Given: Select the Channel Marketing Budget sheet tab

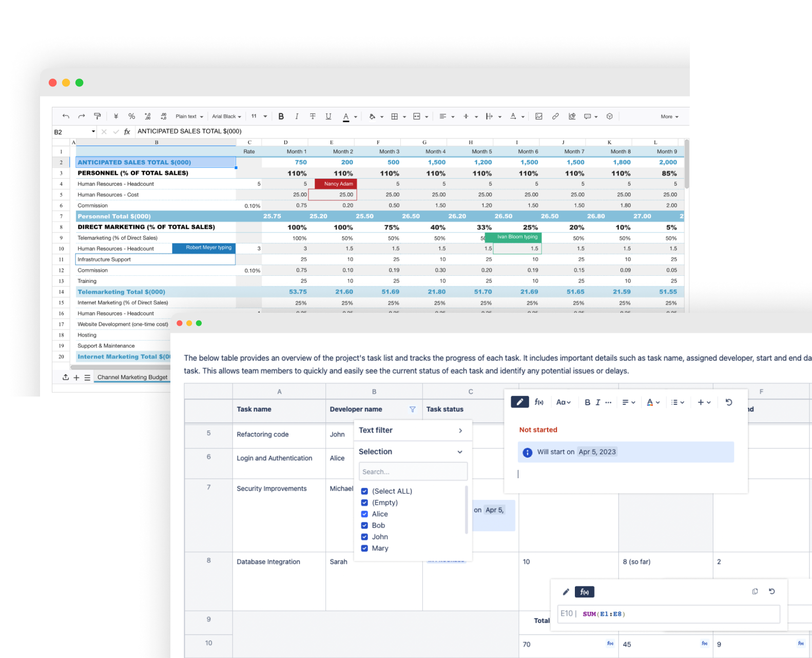Looking at the screenshot, I should [132, 378].
